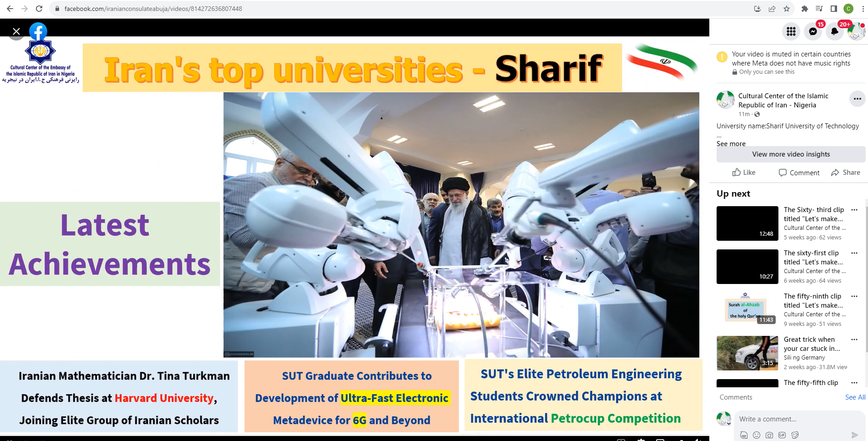Expand the description with See more
Screen dimensions: 868x441
click(x=731, y=144)
